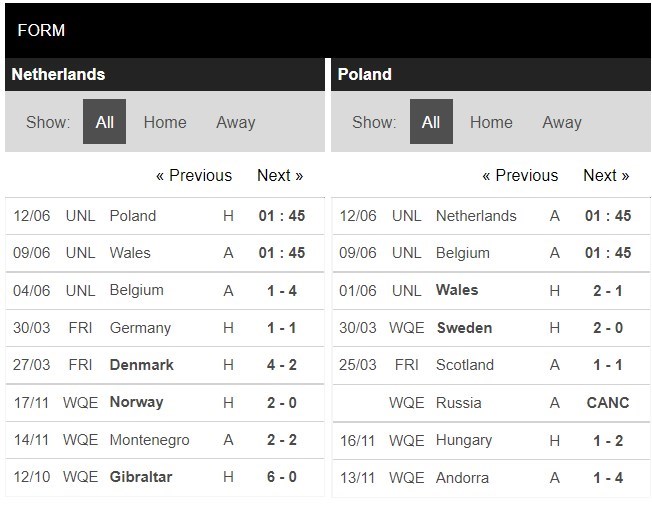Show Netherlands Away matches only

(235, 122)
